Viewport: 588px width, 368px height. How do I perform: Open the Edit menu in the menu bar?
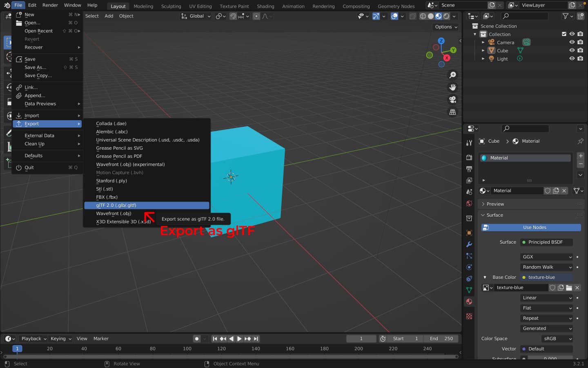coord(32,5)
